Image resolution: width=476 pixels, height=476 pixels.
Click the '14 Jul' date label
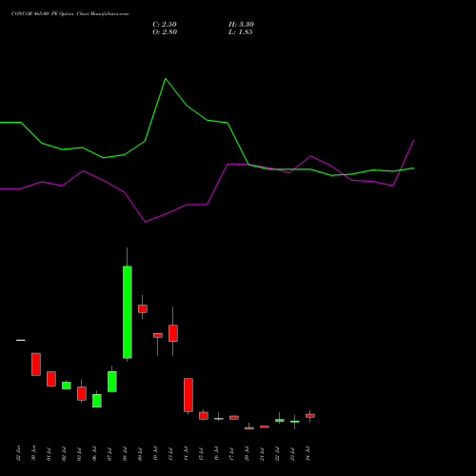tap(186, 453)
